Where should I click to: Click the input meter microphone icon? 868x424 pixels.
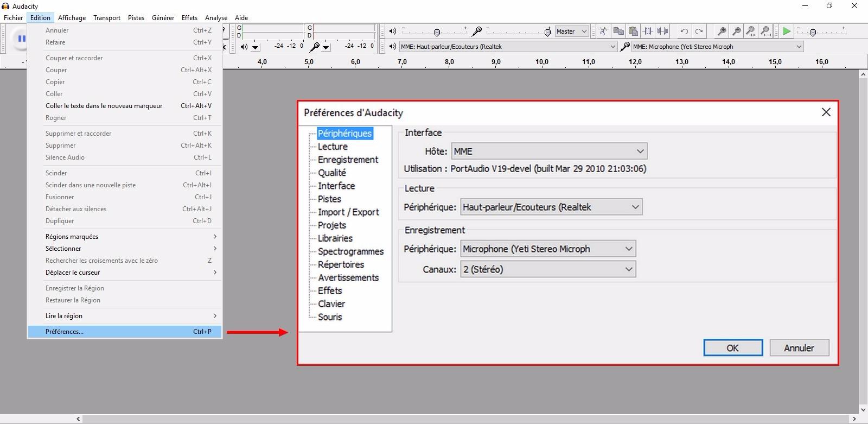point(314,47)
